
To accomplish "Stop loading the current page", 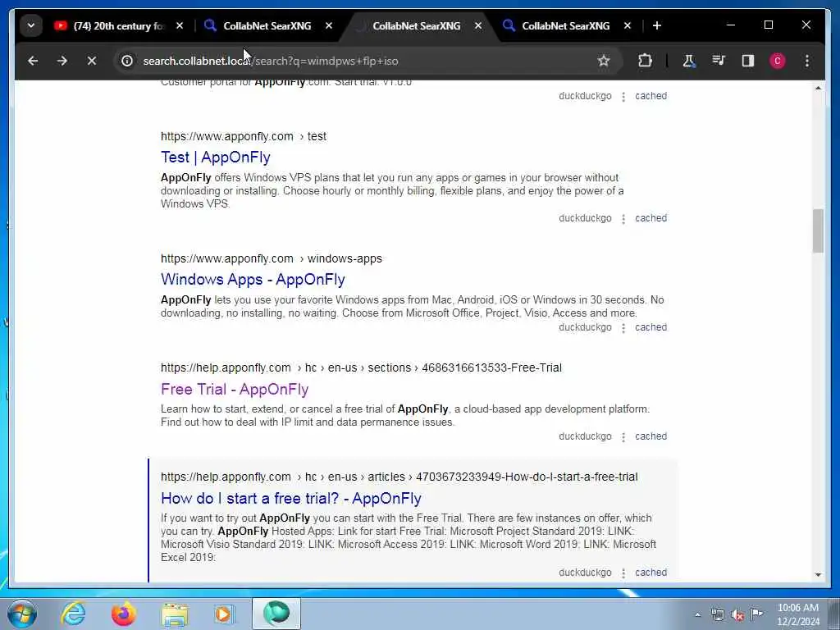I will point(92,61).
